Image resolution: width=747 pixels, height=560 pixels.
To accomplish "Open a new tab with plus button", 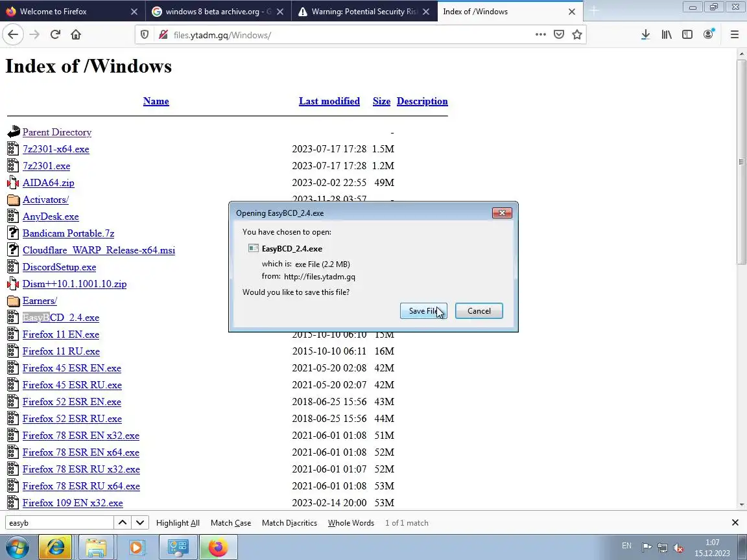I will pyautogui.click(x=593, y=11).
